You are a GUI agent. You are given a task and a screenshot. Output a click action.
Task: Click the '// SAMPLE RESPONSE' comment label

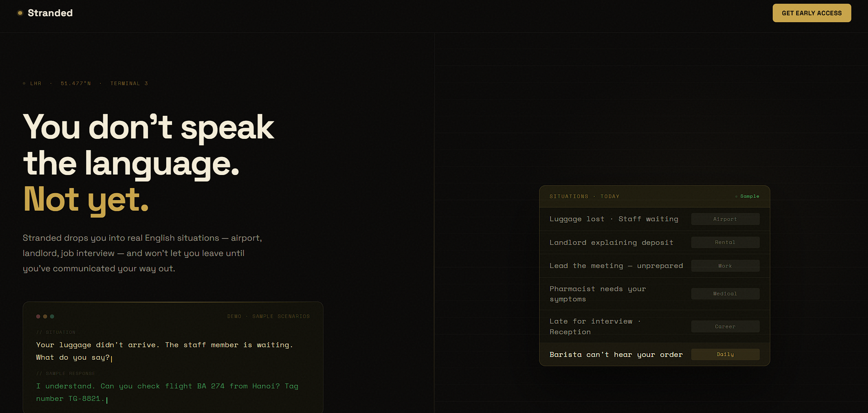coord(66,373)
